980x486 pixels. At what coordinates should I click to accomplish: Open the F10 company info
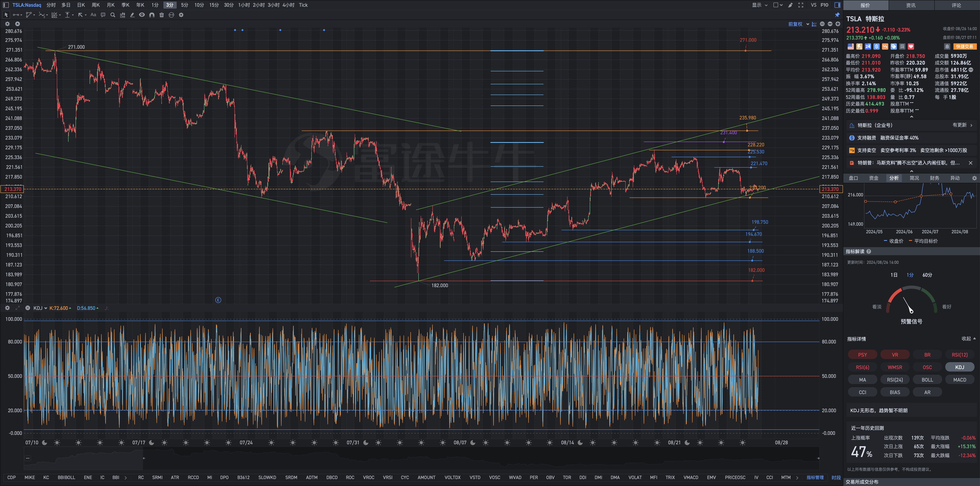824,5
